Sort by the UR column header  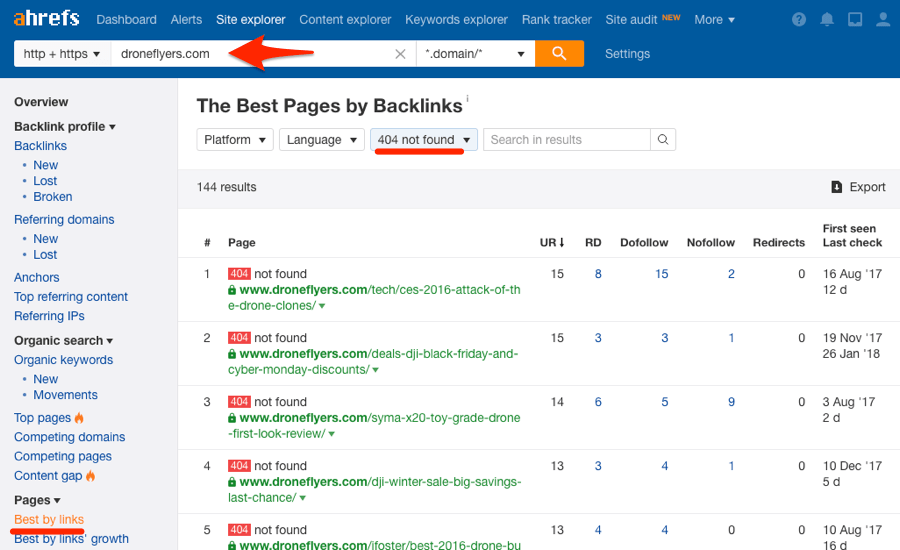pyautogui.click(x=552, y=242)
